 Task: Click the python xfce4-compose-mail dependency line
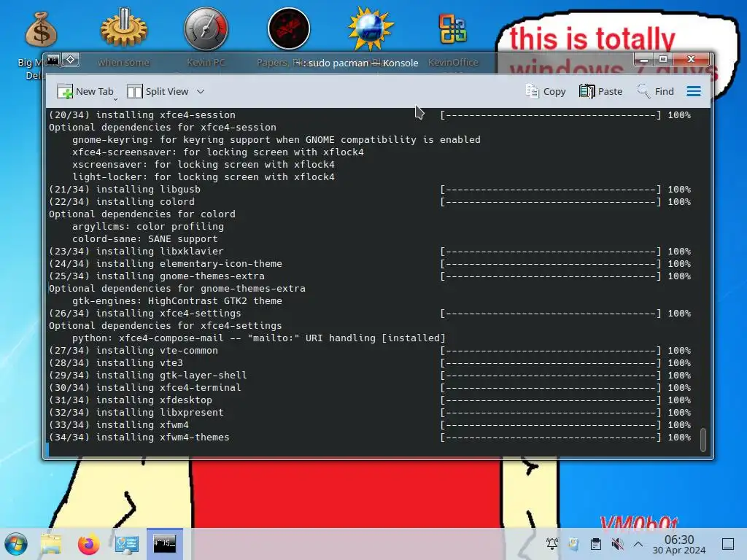[x=259, y=338]
